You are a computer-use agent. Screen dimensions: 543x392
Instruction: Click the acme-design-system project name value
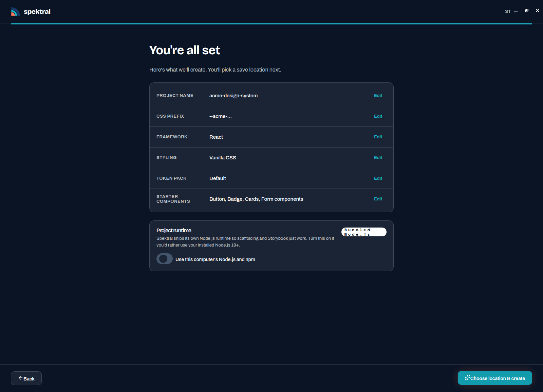point(233,96)
